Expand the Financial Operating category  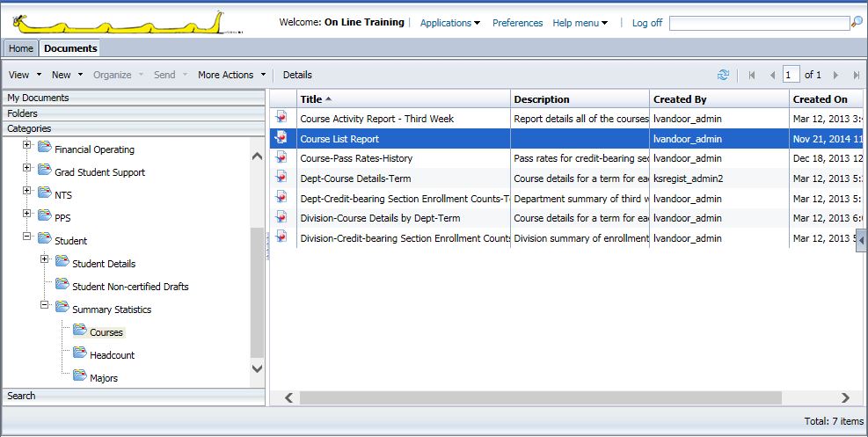point(26,144)
